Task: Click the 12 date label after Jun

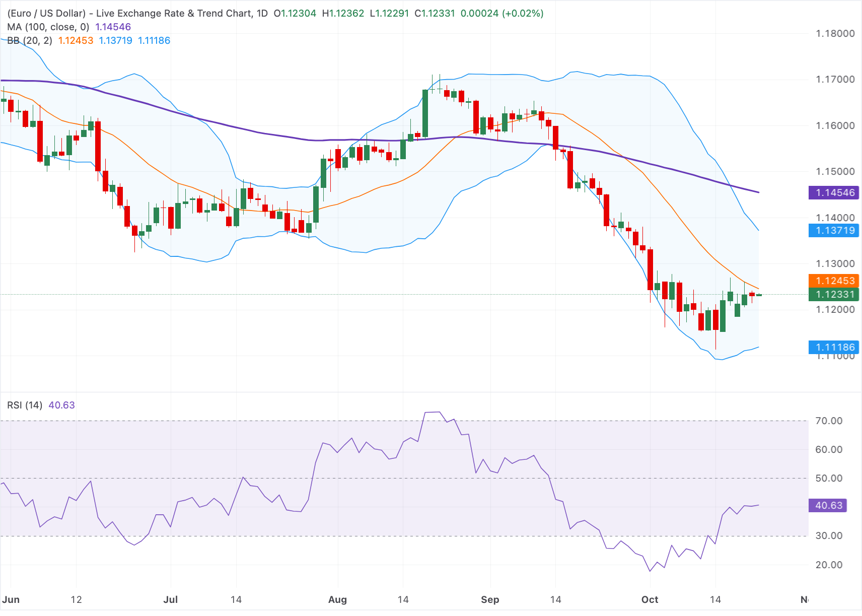Action: click(76, 600)
